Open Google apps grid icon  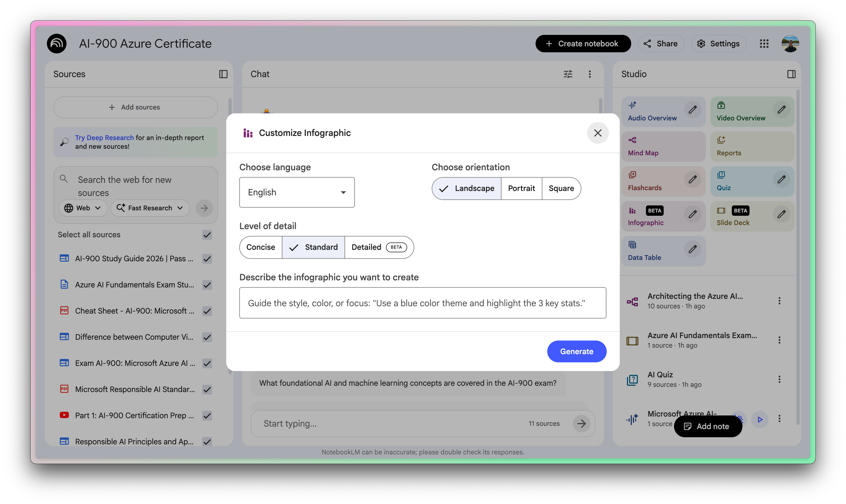[x=764, y=44]
